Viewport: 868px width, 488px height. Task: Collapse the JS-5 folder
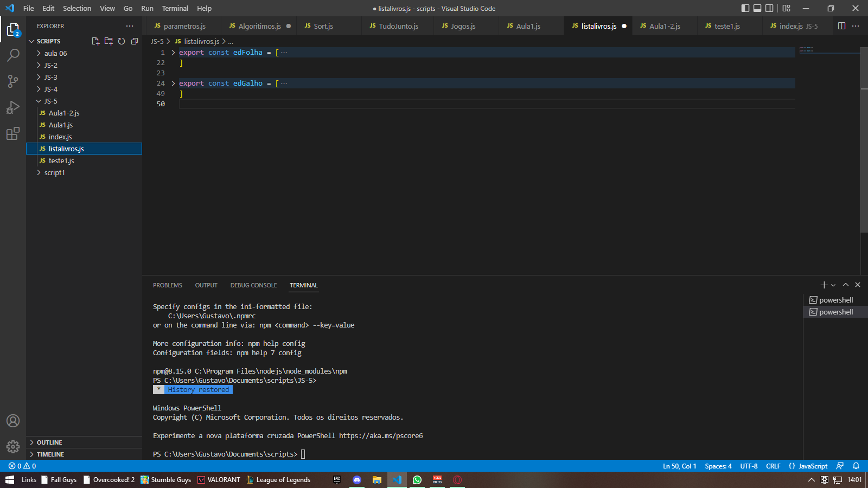click(x=84, y=101)
